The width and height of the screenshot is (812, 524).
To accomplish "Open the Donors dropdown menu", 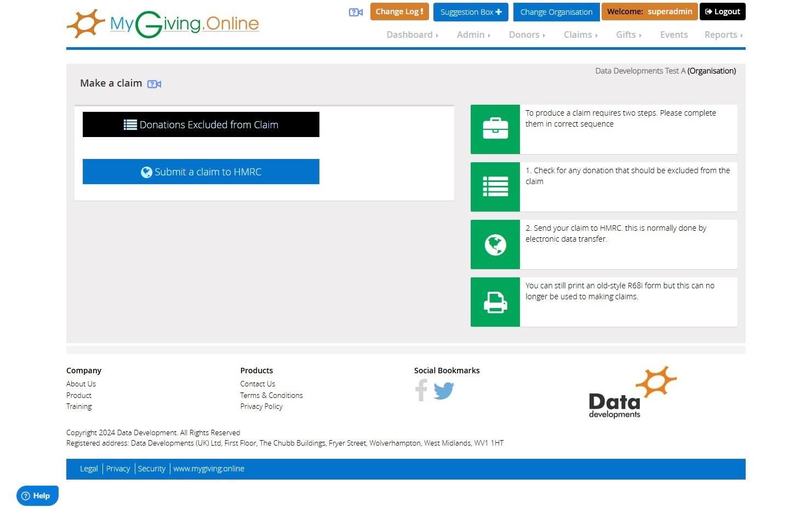I will click(x=527, y=35).
